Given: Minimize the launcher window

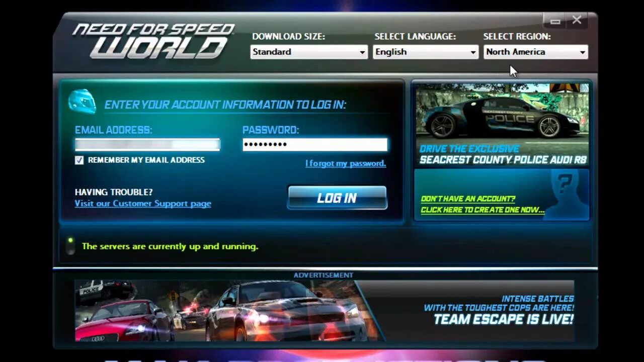Looking at the screenshot, I should pos(555,21).
